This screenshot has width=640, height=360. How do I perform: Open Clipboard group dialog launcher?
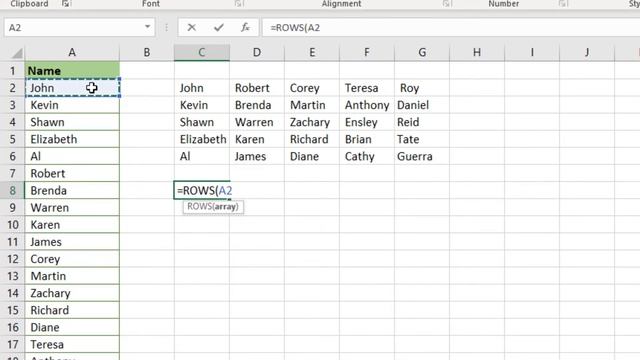point(66,4)
